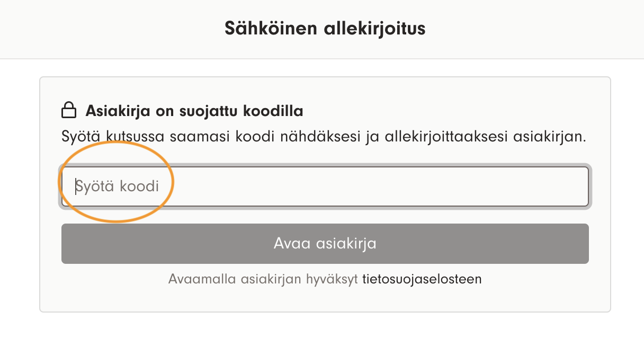Click the header bar title text
This screenshot has height=338, width=644.
tap(325, 28)
